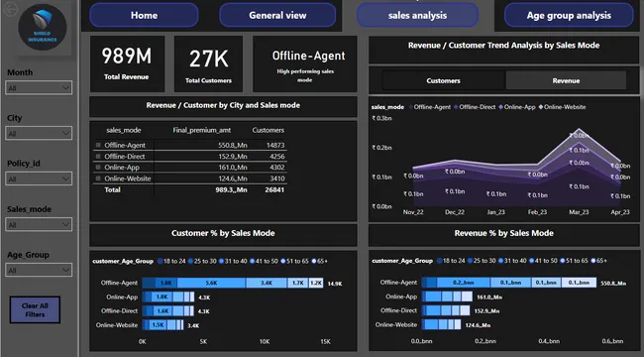The width and height of the screenshot is (644, 357).
Task: Click the 14873 customers cell in the matrix
Action: [x=275, y=145]
